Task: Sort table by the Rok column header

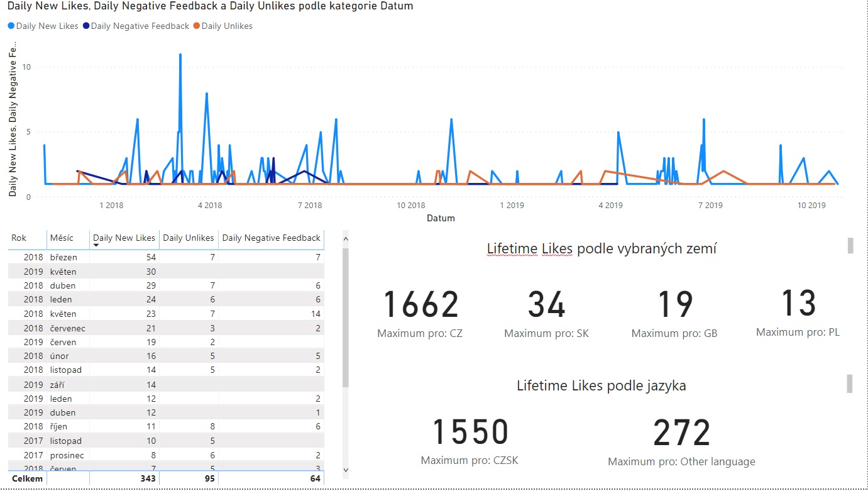Action: pos(19,238)
